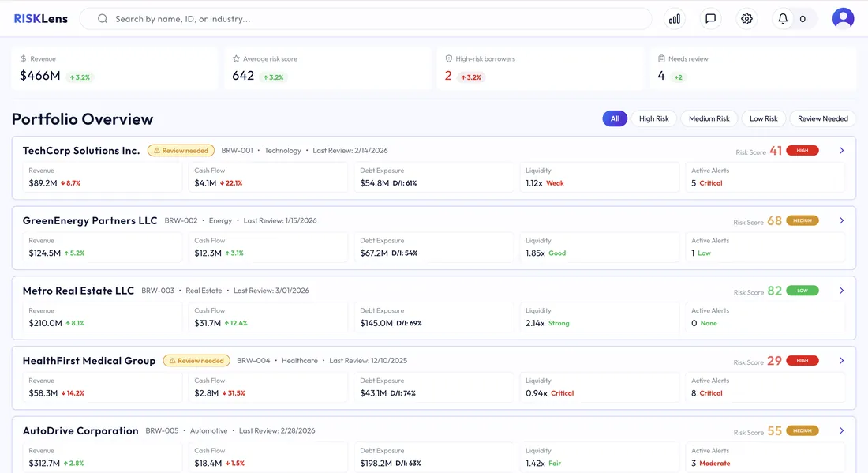This screenshot has width=868, height=473.
Task: Click HealthFirst liquidity 0.94x Critical
Action: pos(549,393)
